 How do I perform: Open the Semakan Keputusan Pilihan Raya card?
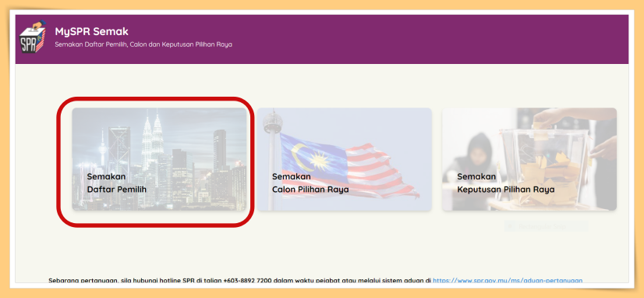coord(529,159)
